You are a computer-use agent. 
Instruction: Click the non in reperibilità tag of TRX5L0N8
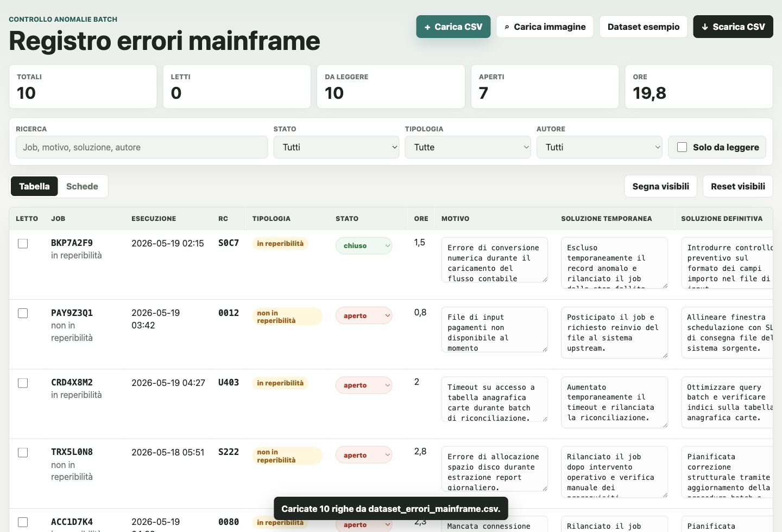pyautogui.click(x=287, y=456)
